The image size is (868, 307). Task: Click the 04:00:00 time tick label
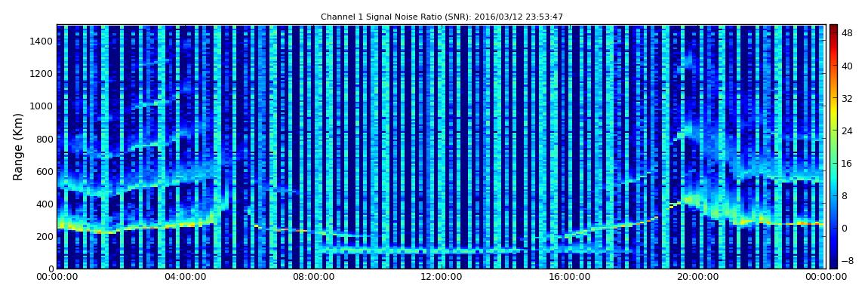pos(185,277)
